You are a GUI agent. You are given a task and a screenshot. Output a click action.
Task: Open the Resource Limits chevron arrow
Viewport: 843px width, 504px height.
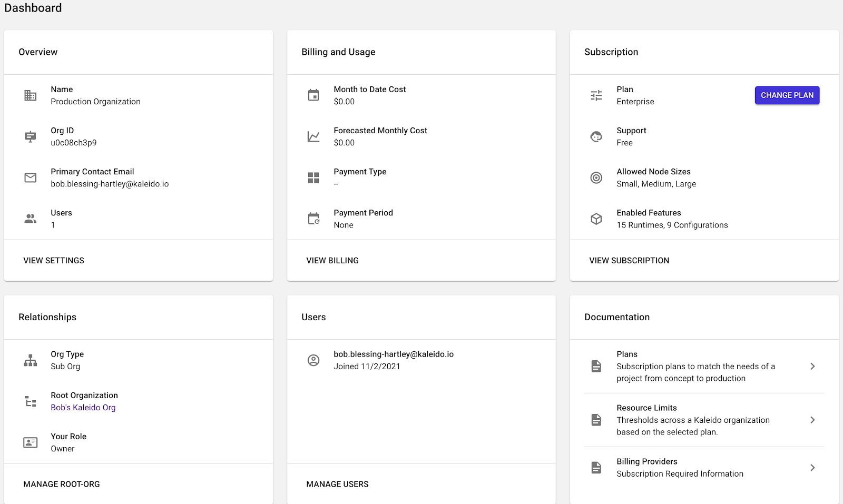point(812,420)
